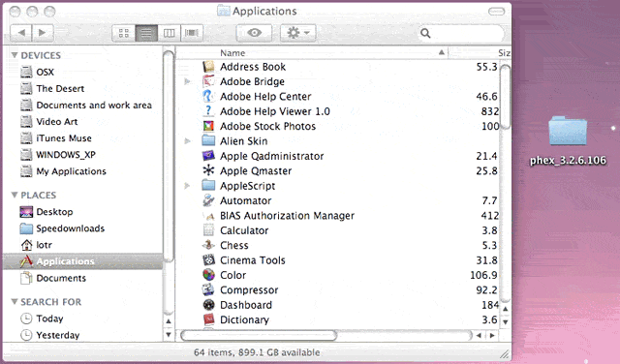620x364 pixels.
Task: Select the Apple Qmaster icon
Action: [x=208, y=170]
